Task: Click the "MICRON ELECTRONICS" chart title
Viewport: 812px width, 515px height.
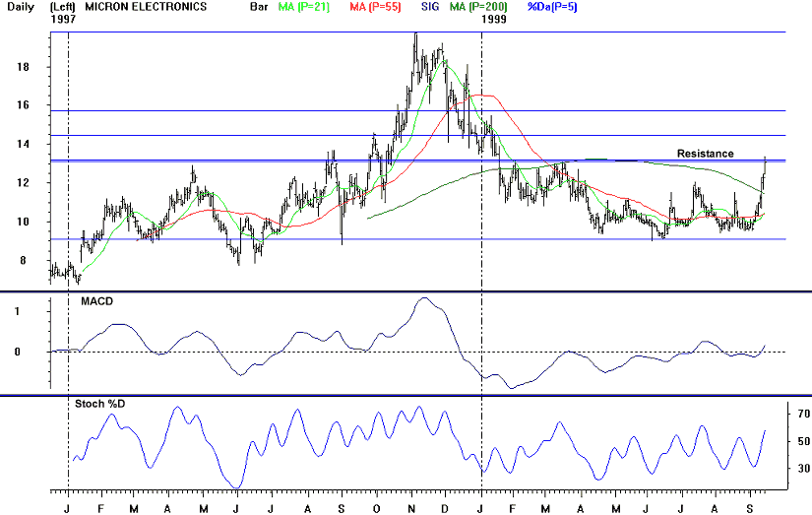Action: click(x=146, y=7)
